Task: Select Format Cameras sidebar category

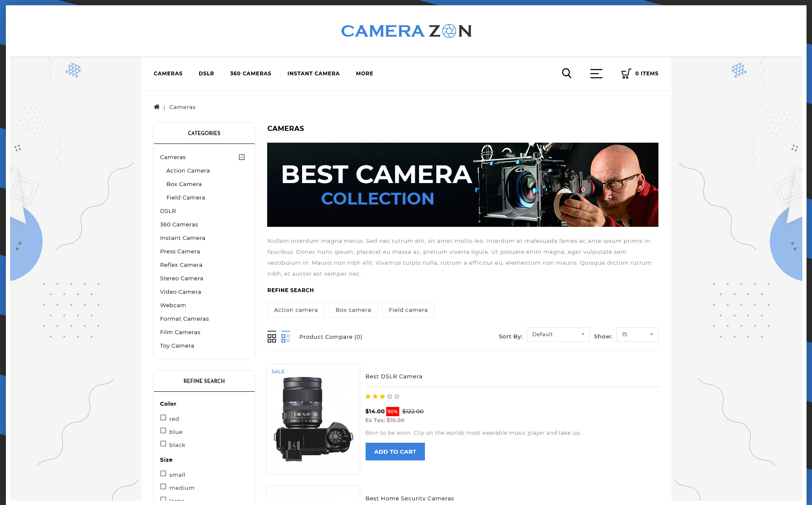Action: click(184, 319)
